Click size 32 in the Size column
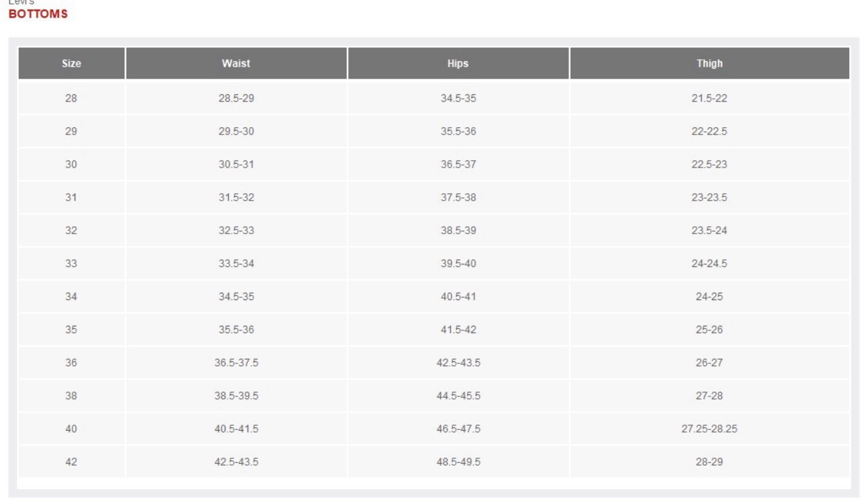The width and height of the screenshot is (868, 504). coord(71,230)
